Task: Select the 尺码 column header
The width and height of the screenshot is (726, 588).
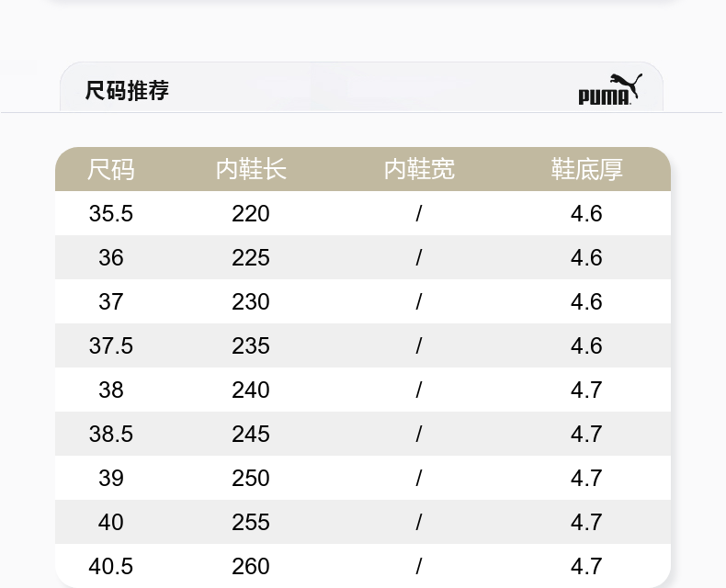Action: click(111, 170)
